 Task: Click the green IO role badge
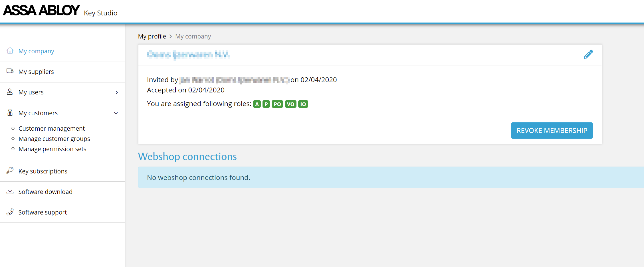pos(303,104)
